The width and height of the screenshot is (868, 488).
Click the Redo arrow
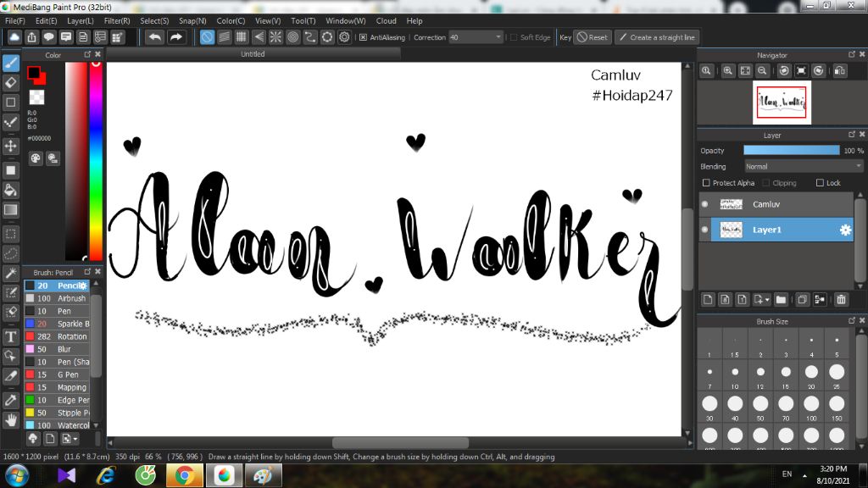[x=176, y=37]
